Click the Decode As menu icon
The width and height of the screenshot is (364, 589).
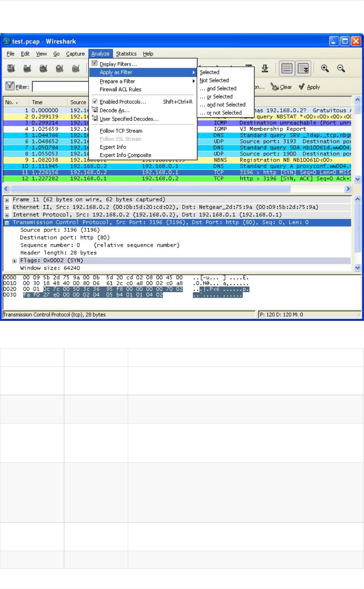[95, 110]
